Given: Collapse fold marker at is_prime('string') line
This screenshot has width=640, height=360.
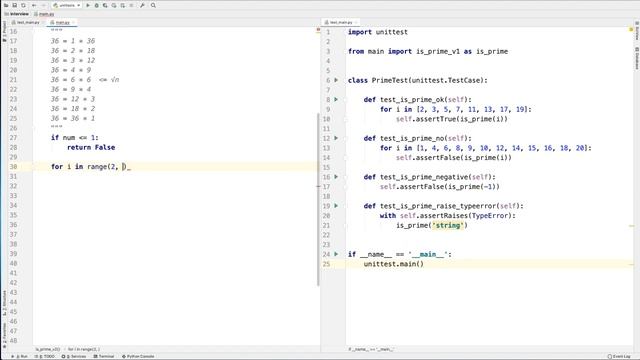Looking at the screenshot, I should click(345, 225).
